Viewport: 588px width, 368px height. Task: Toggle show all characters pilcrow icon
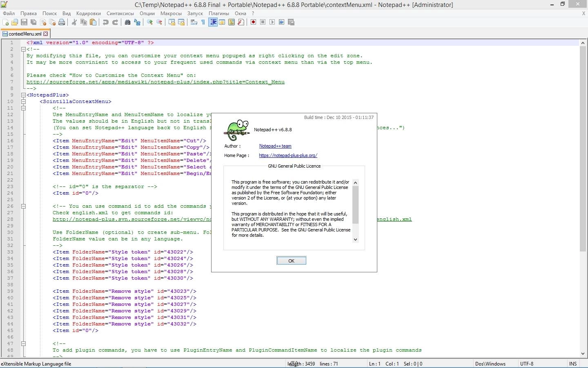coord(203,22)
